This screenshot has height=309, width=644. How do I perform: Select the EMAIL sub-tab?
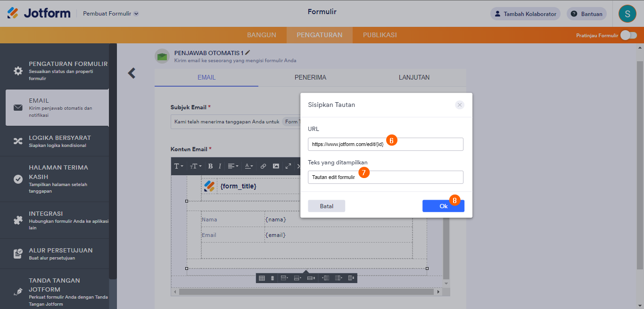(206, 77)
